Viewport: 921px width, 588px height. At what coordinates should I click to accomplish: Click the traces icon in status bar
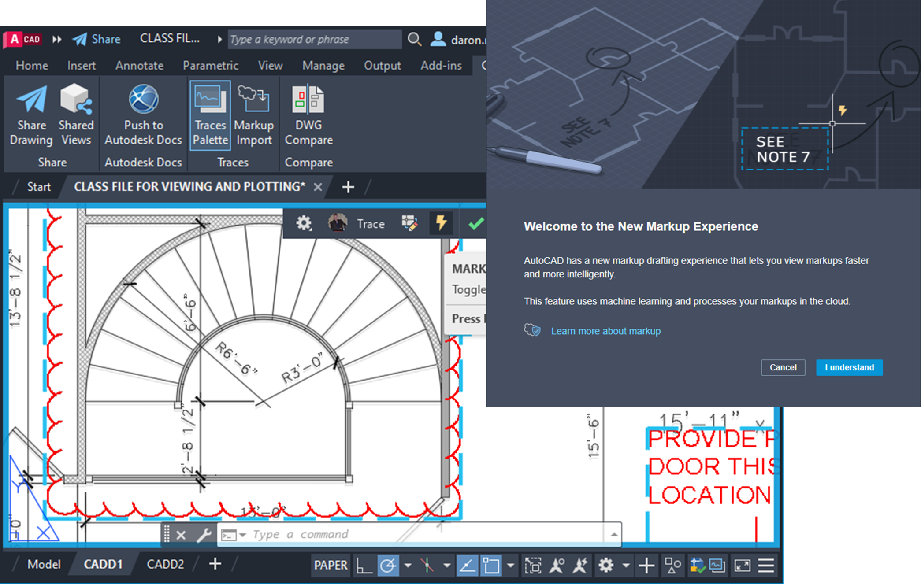tap(717, 565)
